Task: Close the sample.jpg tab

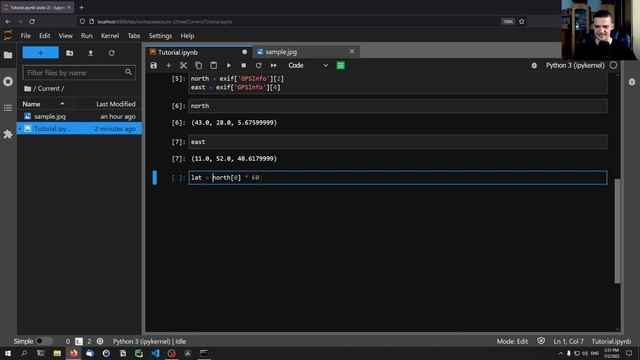Action: pos(352,51)
